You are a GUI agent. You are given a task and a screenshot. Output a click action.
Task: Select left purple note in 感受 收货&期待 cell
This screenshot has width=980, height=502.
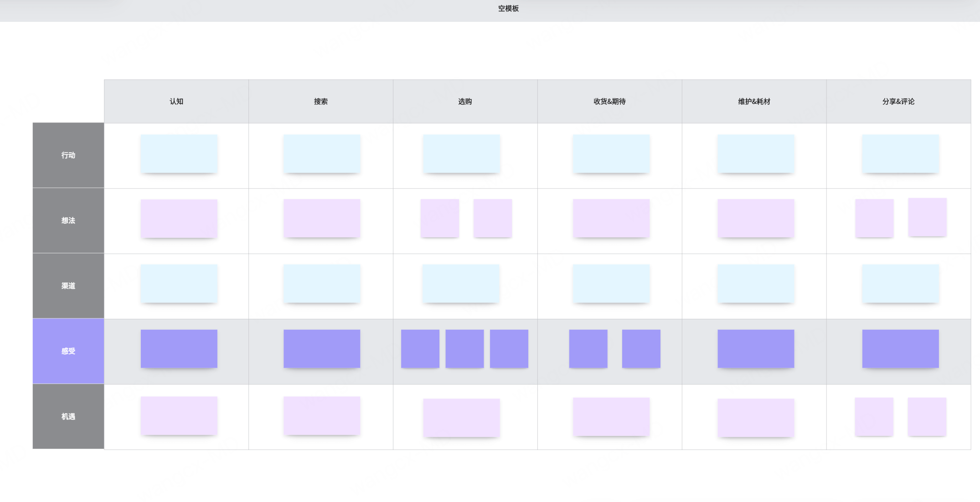pyautogui.click(x=588, y=348)
